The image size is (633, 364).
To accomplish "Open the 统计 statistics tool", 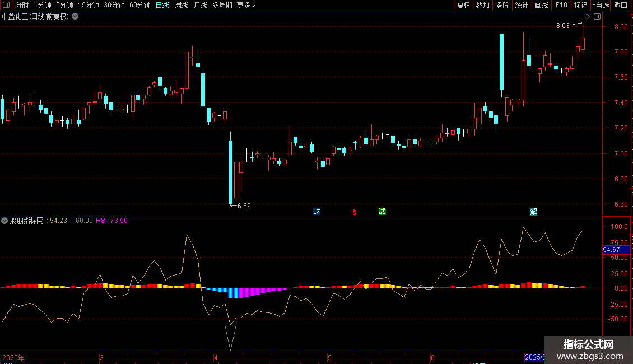I will pos(522,5).
